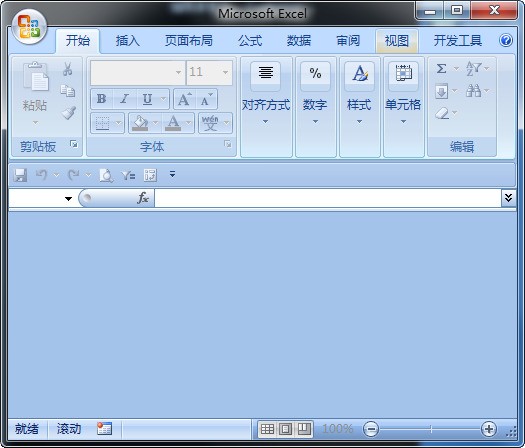525x448 pixels.
Task: Switch to Normal view in status bar
Action: [267, 429]
